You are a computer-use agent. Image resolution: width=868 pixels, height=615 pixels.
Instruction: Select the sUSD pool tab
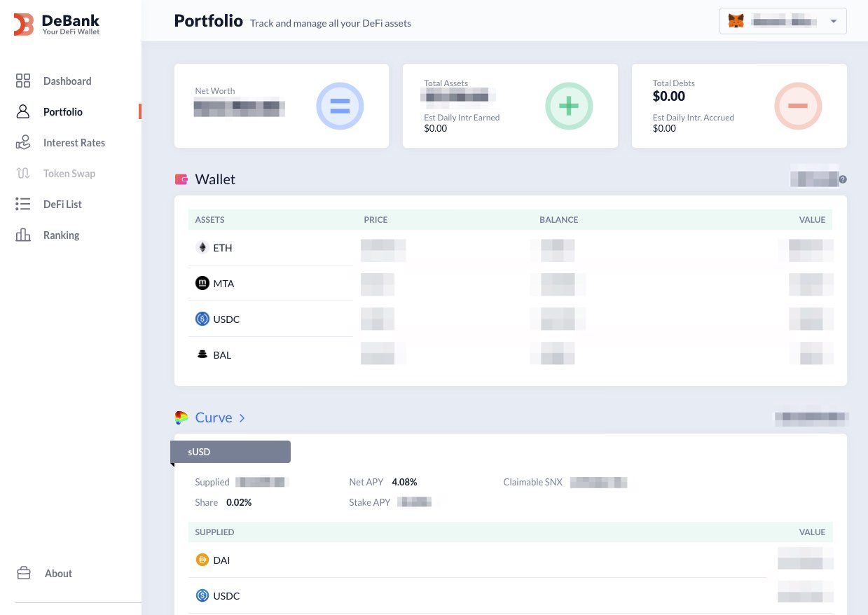[x=231, y=452]
